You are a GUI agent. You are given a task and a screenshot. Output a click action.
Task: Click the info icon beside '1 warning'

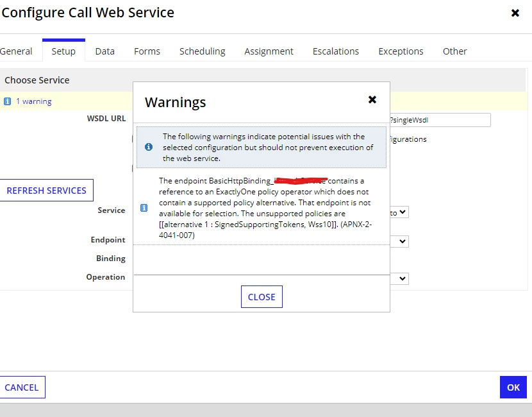(x=8, y=101)
